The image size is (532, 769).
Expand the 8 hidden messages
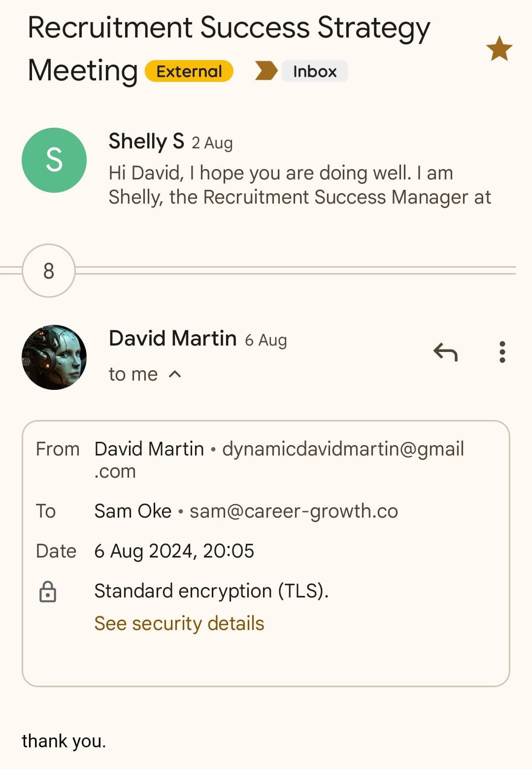click(49, 271)
